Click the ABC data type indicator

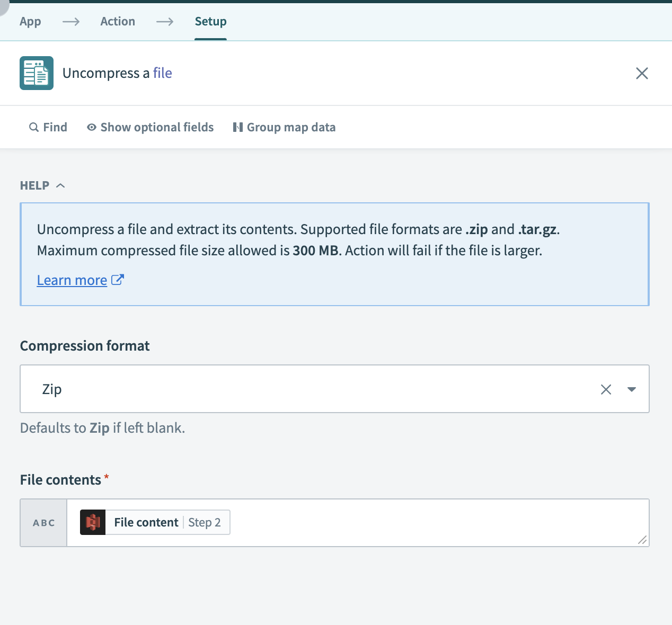pos(43,522)
